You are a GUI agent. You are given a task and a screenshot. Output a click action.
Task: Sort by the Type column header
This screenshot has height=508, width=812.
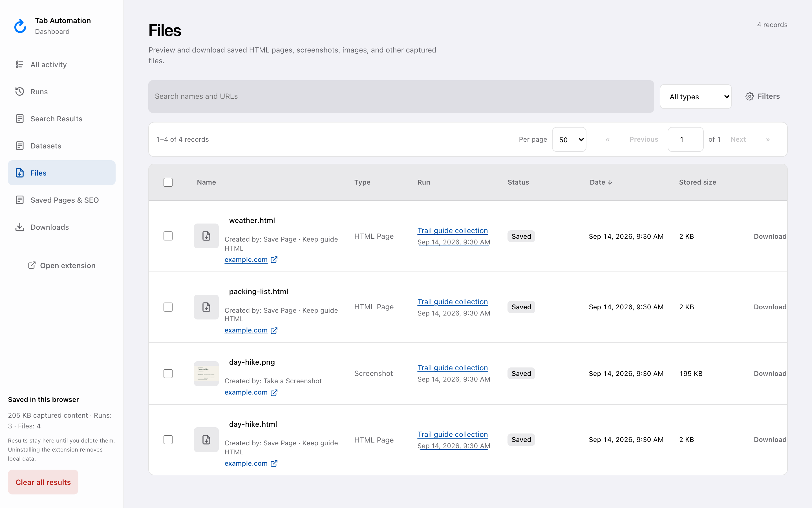(362, 182)
